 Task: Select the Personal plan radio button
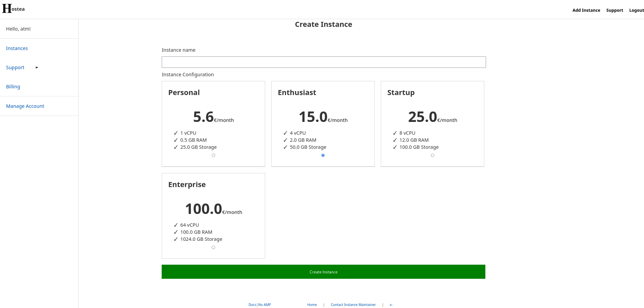click(213, 156)
